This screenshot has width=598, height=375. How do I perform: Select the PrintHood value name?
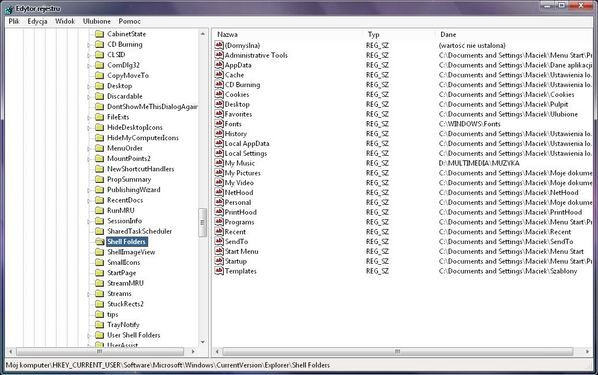241,212
